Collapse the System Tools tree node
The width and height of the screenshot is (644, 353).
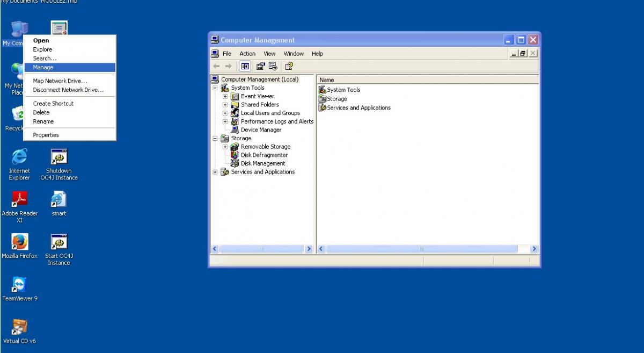tap(215, 88)
